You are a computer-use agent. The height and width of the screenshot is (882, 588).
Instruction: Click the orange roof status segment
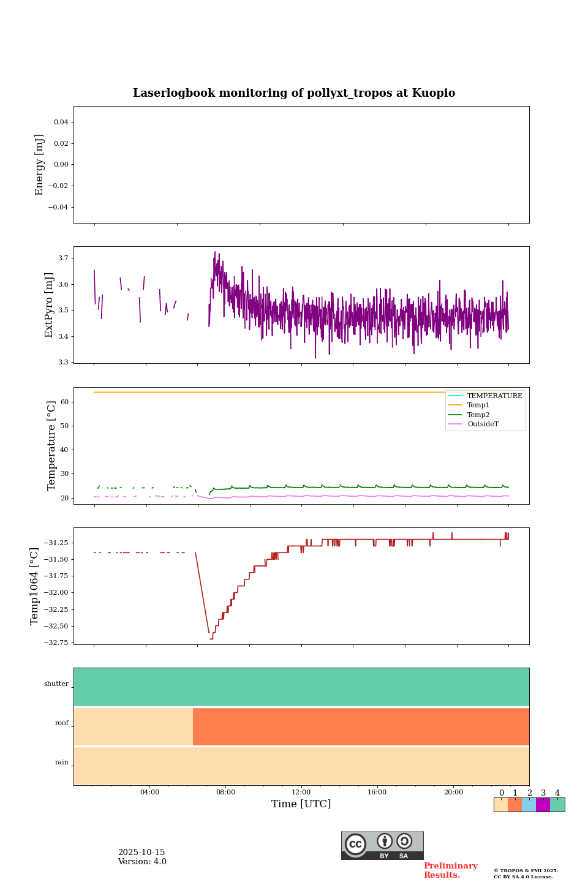pos(361,726)
